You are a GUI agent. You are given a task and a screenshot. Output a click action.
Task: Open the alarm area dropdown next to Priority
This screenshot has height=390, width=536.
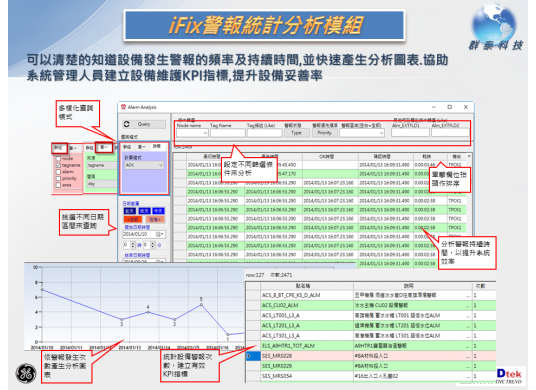click(362, 133)
